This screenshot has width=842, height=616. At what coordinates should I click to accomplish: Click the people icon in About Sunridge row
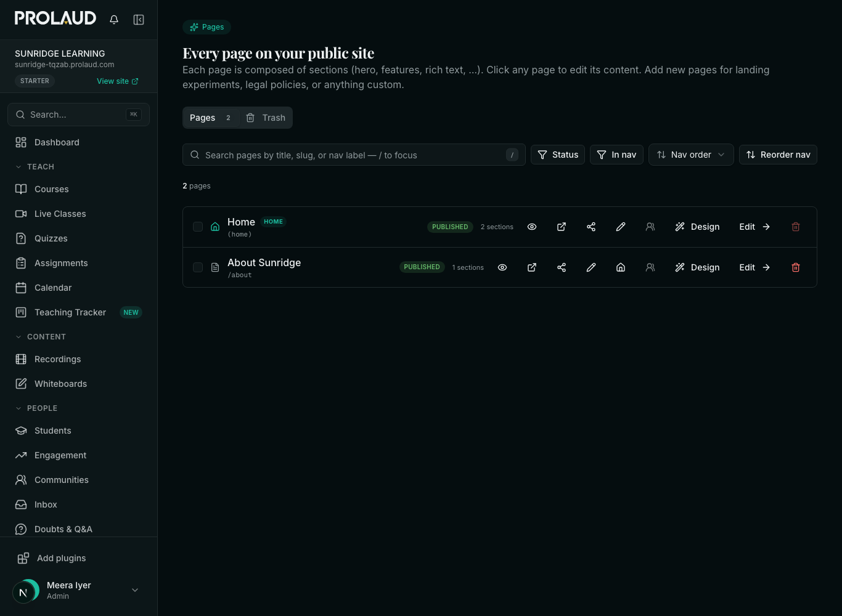(x=650, y=267)
